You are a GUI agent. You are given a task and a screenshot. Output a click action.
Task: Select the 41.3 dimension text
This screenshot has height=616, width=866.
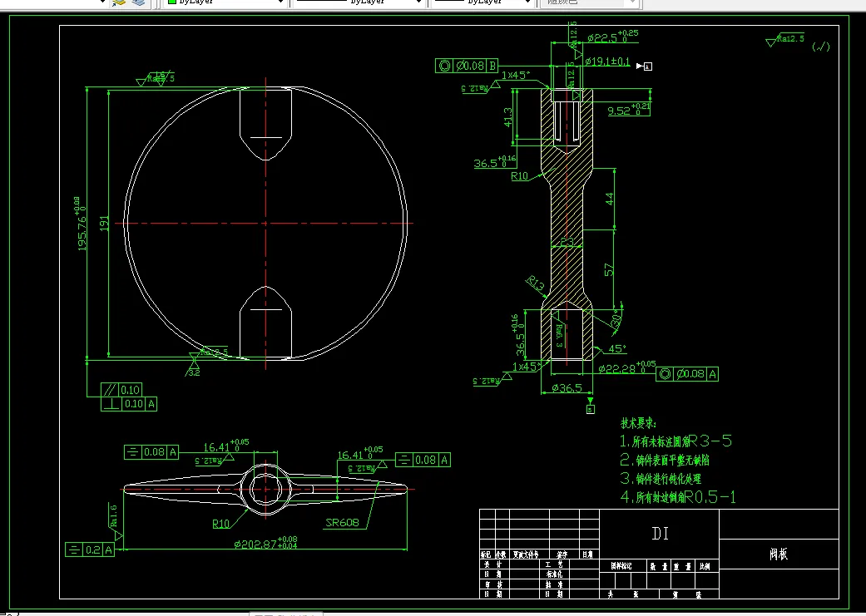pyautogui.click(x=508, y=117)
